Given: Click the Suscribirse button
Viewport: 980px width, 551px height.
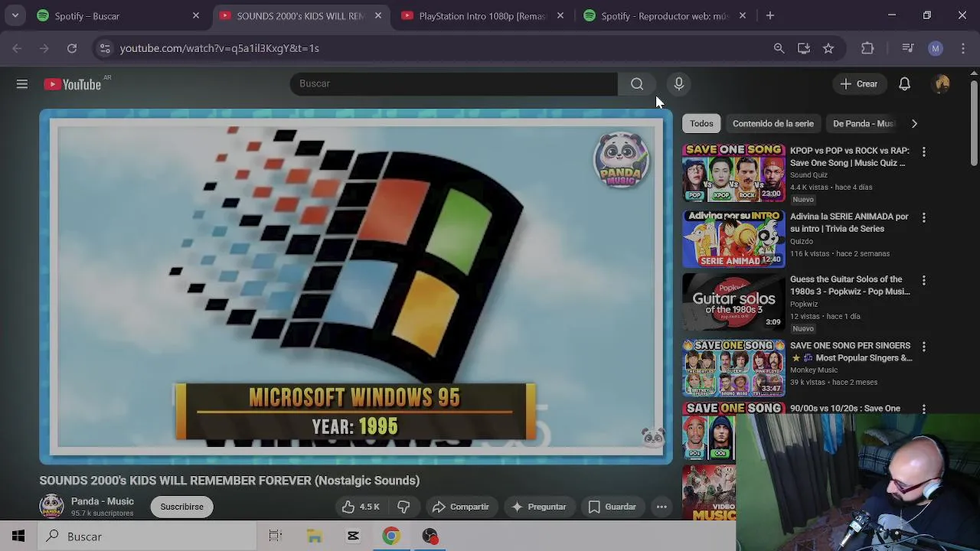Looking at the screenshot, I should click(x=182, y=507).
